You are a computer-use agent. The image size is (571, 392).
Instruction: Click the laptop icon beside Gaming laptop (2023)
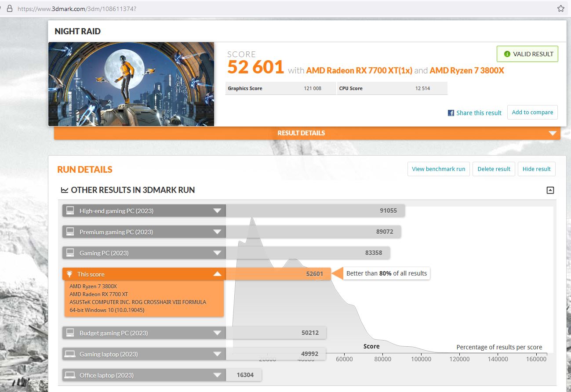[x=69, y=354]
